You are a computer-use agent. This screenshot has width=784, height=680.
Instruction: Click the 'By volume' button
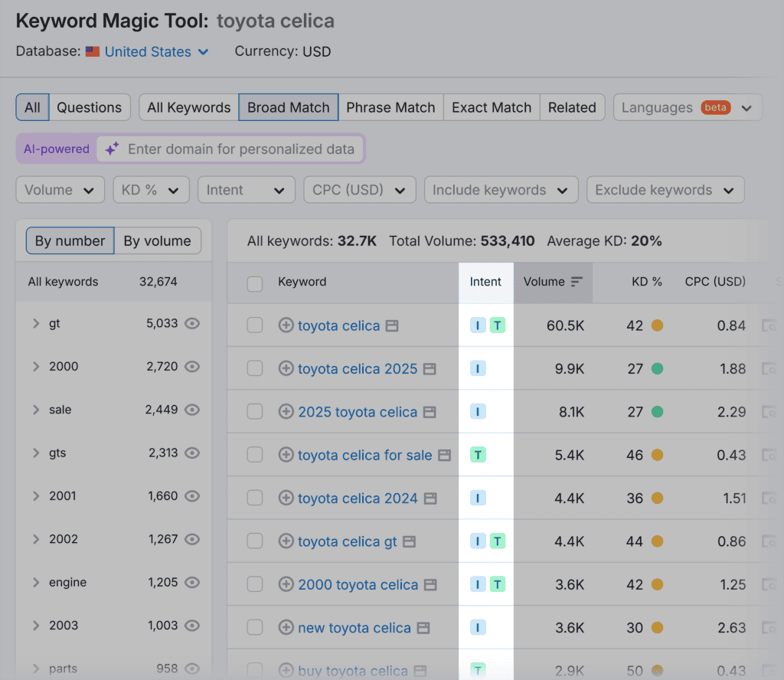pos(157,241)
